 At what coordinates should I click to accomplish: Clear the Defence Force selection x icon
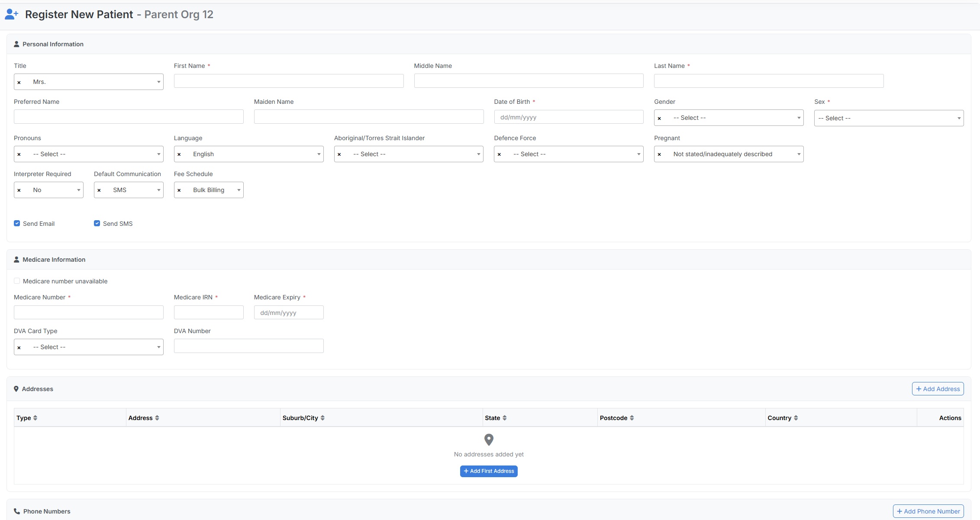point(499,154)
